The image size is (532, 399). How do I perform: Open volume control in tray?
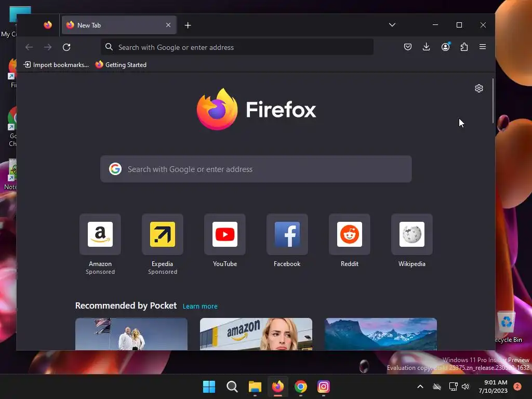465,387
